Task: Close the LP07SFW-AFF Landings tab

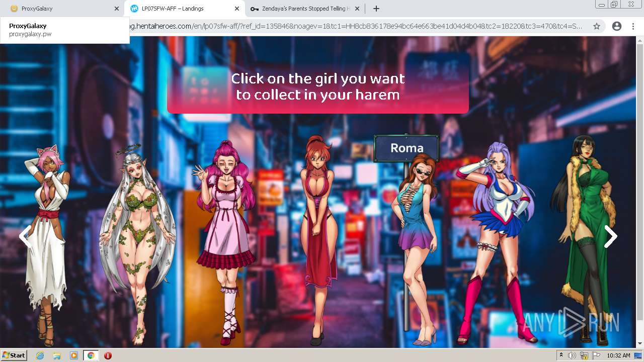Action: (x=237, y=9)
